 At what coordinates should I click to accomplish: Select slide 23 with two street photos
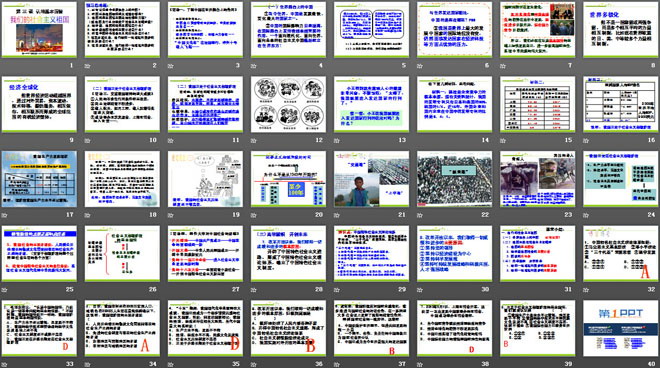tap(538, 179)
